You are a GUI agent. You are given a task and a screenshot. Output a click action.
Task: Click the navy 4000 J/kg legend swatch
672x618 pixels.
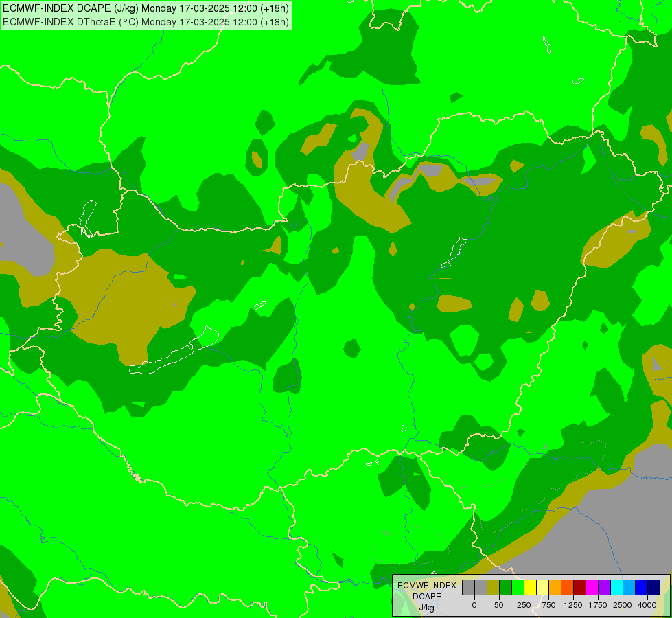[x=654, y=588]
